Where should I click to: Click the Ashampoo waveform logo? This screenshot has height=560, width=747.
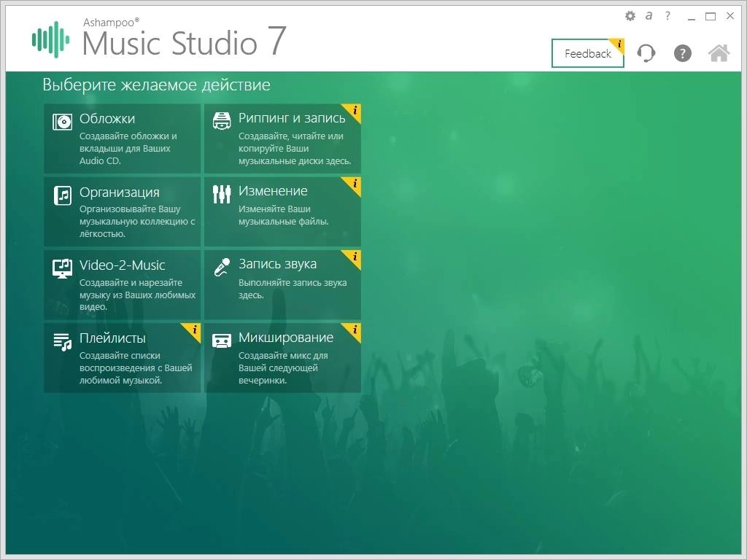click(50, 39)
